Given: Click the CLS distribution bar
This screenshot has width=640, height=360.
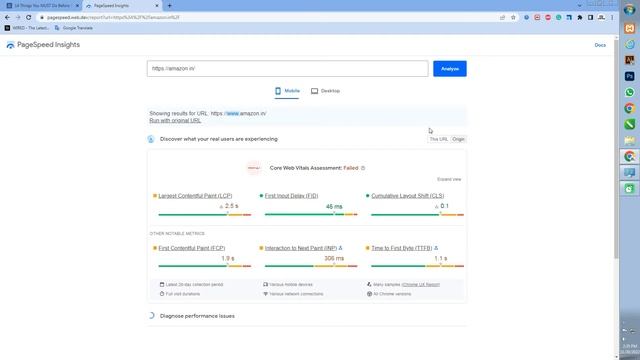Looking at the screenshot, I should point(418,215).
